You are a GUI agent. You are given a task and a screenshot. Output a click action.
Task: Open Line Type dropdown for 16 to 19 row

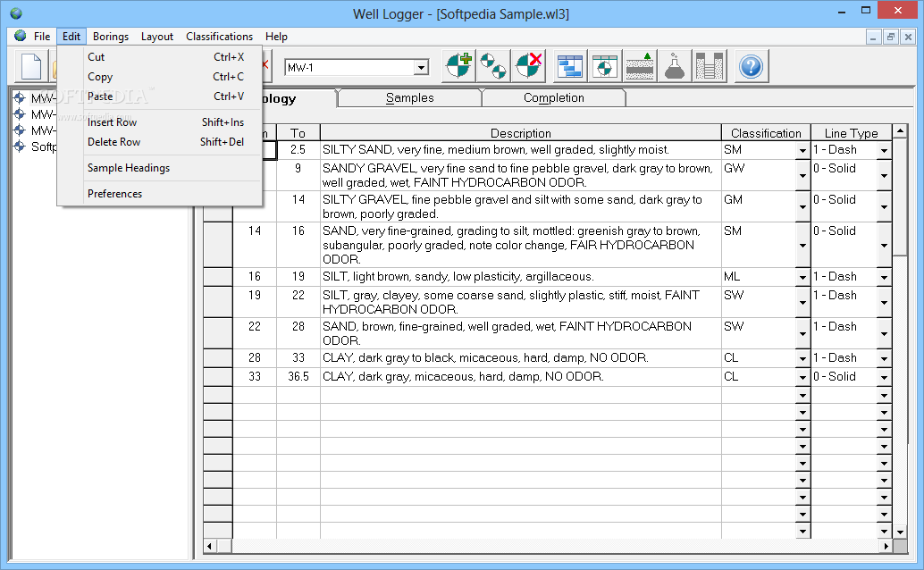click(x=884, y=277)
